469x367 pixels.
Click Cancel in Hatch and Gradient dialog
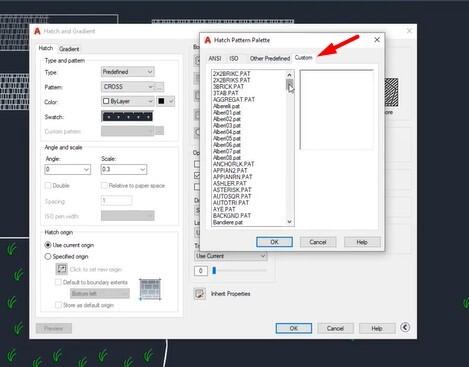335,328
